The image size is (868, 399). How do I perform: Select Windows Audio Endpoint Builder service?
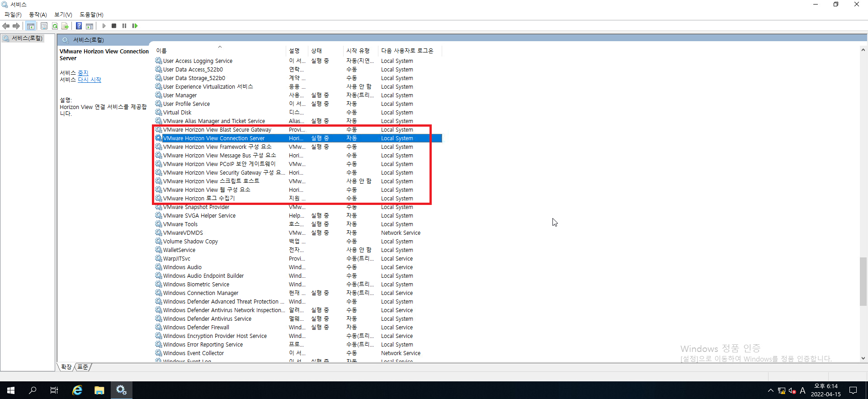[298, 276]
